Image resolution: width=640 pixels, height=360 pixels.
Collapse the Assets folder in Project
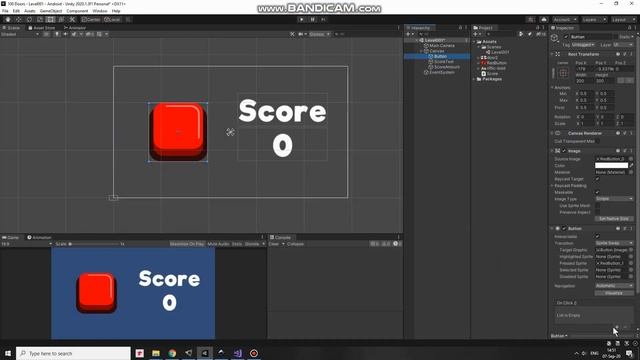(474, 42)
